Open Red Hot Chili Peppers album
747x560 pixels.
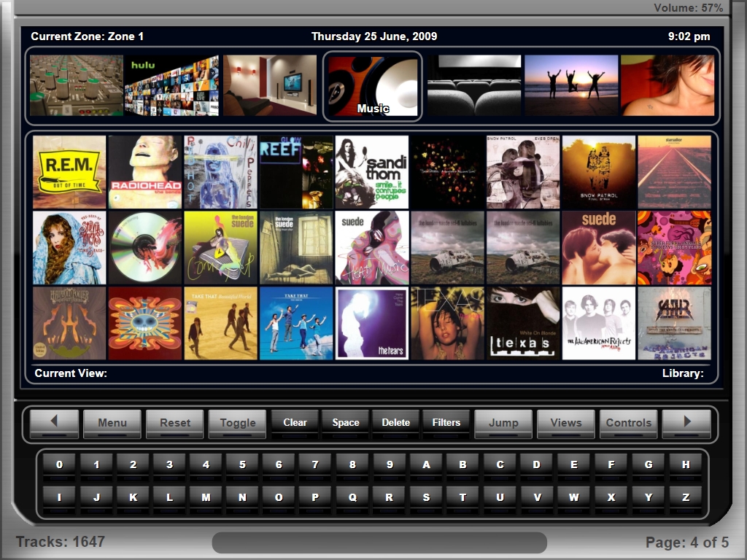(221, 172)
